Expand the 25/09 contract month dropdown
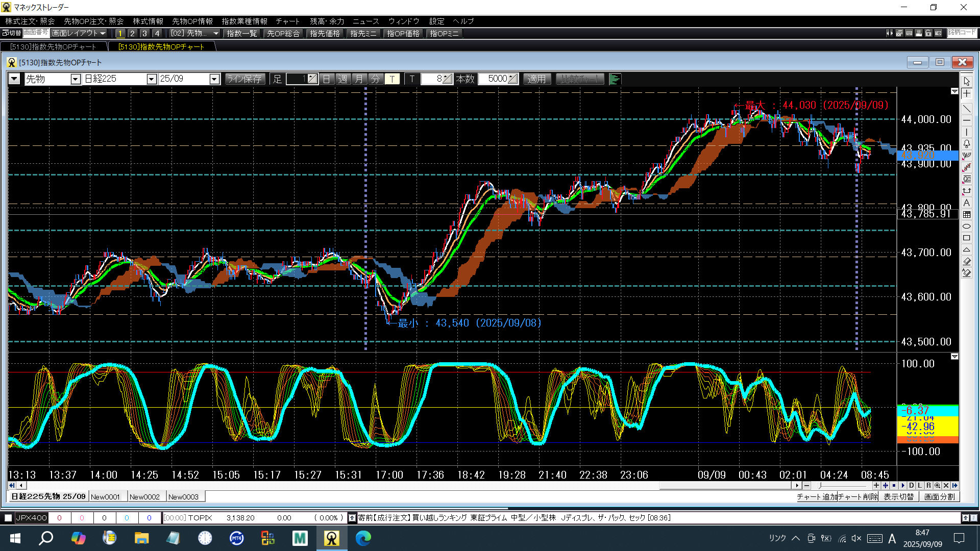 214,79
